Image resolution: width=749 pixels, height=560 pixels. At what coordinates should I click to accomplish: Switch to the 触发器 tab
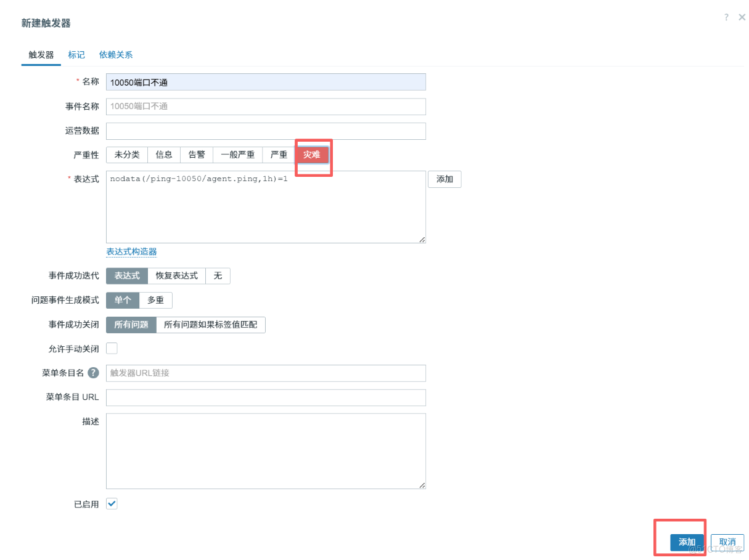coord(41,55)
